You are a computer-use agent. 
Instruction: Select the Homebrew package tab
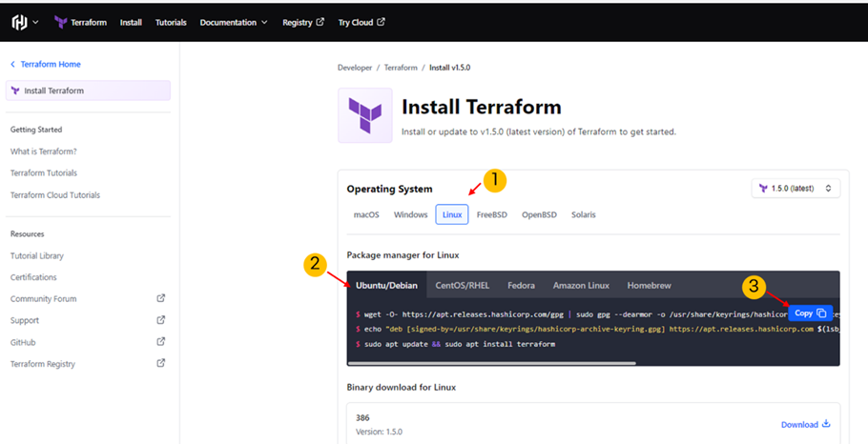pyautogui.click(x=649, y=285)
